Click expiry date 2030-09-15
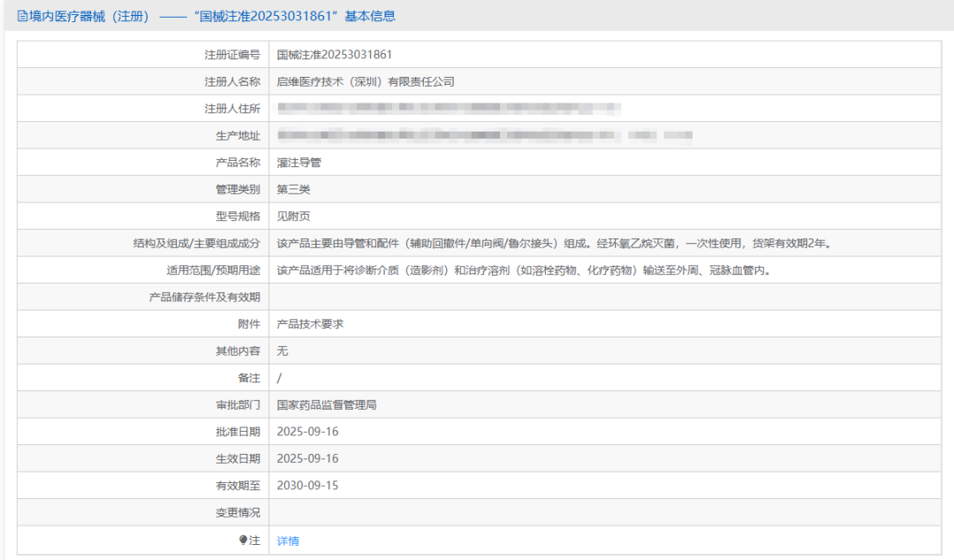The image size is (954, 560). 307,485
